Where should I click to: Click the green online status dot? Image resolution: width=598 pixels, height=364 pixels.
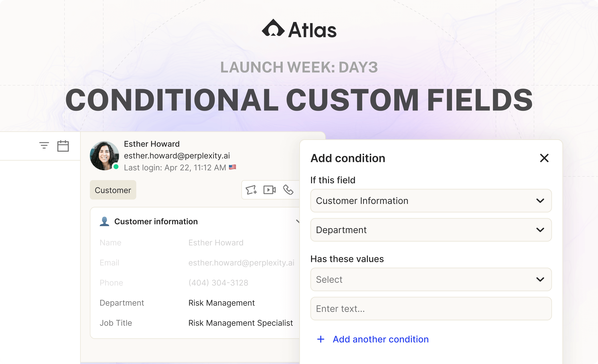[x=116, y=167]
